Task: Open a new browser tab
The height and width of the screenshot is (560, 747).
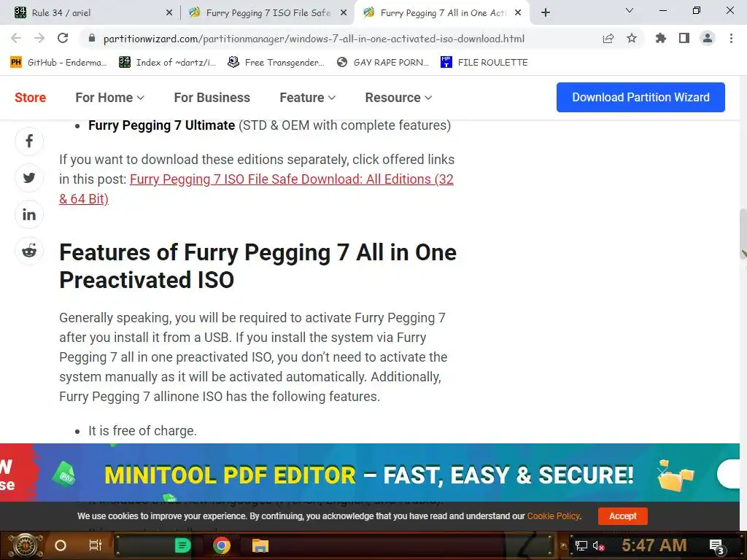Action: [546, 13]
